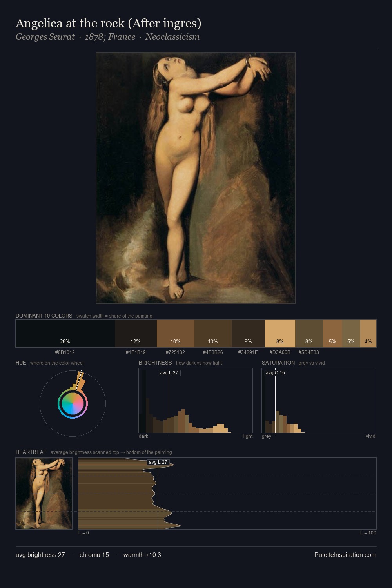392x588 pixels.
Task: Click the L = 100 axis label
Action: click(x=368, y=533)
